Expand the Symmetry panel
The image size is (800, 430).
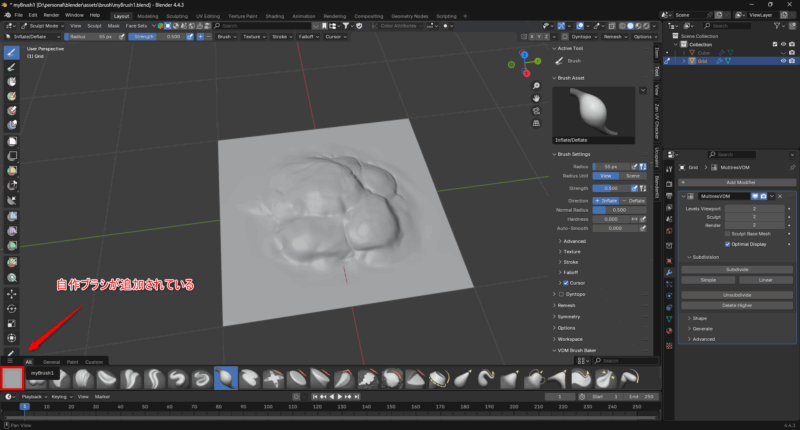[x=566, y=317]
